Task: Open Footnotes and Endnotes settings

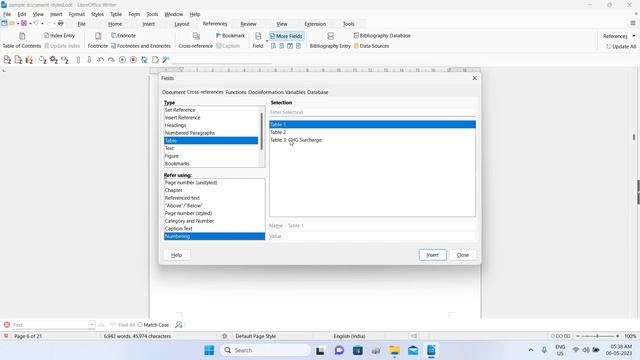Action: tap(141, 46)
